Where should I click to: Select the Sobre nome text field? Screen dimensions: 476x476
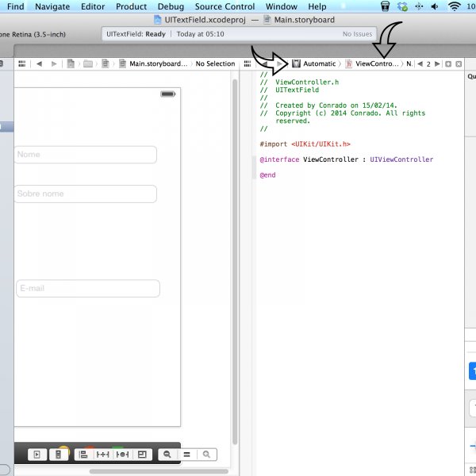(x=86, y=194)
